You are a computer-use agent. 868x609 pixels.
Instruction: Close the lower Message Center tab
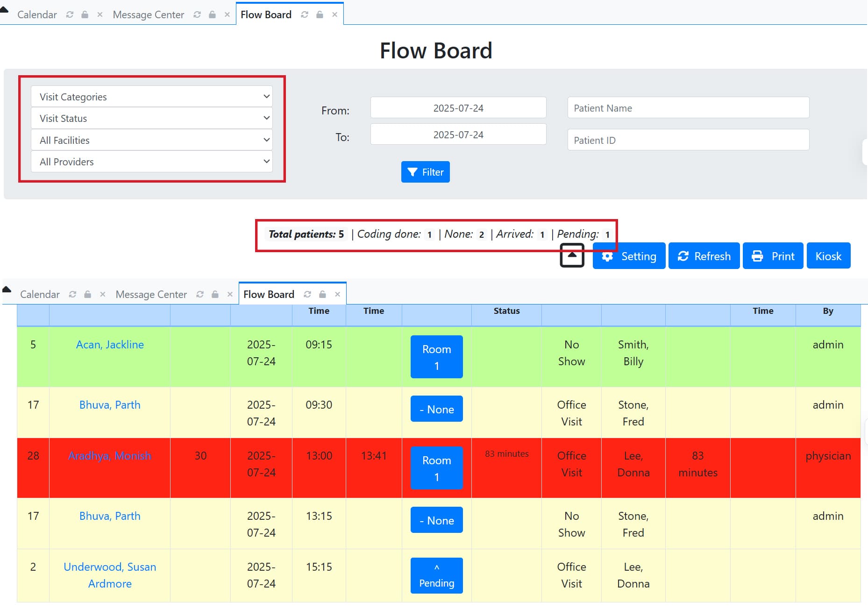[230, 294]
